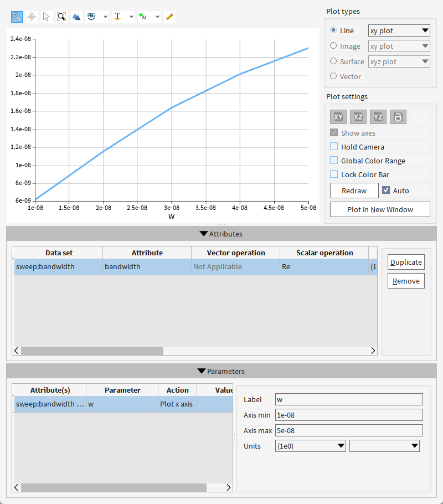Click the Remove button

click(406, 281)
